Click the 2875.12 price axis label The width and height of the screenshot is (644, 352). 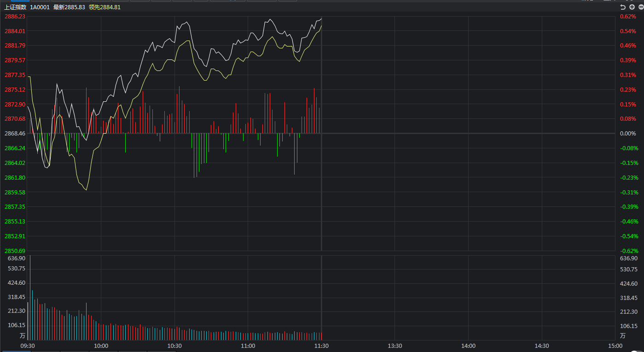(x=15, y=89)
